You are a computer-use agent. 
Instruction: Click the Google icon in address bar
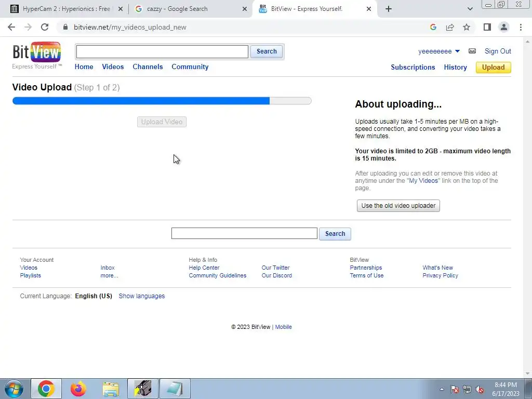(433, 27)
